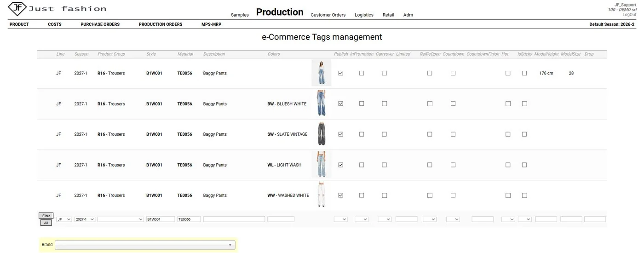Screen dimensions: 644x253
Task: Open the MPS-MRP submenu
Action: pyautogui.click(x=211, y=24)
